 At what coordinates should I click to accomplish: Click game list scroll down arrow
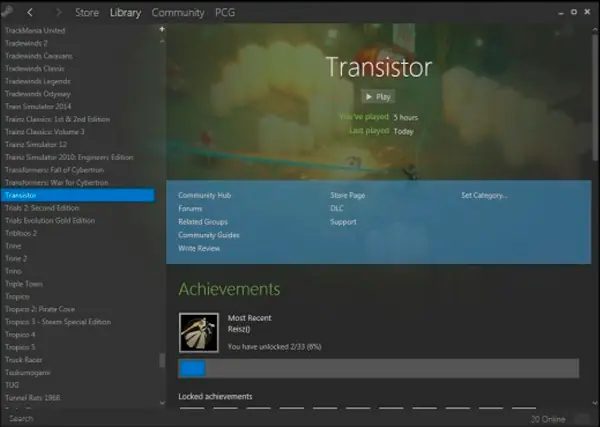pos(162,403)
